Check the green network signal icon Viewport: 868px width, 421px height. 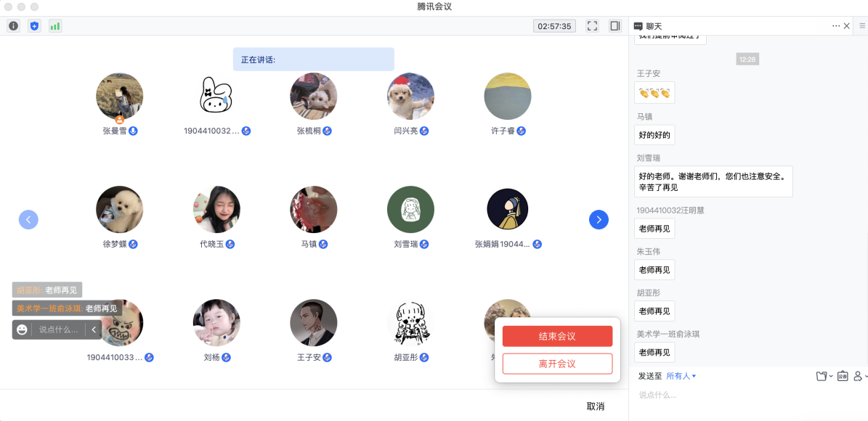(x=55, y=26)
